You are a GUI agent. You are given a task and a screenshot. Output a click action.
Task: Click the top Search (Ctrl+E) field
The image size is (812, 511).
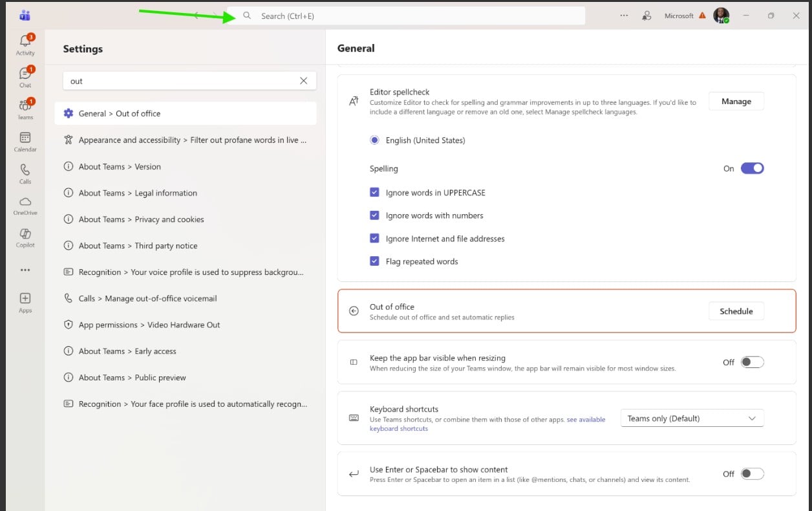point(414,16)
